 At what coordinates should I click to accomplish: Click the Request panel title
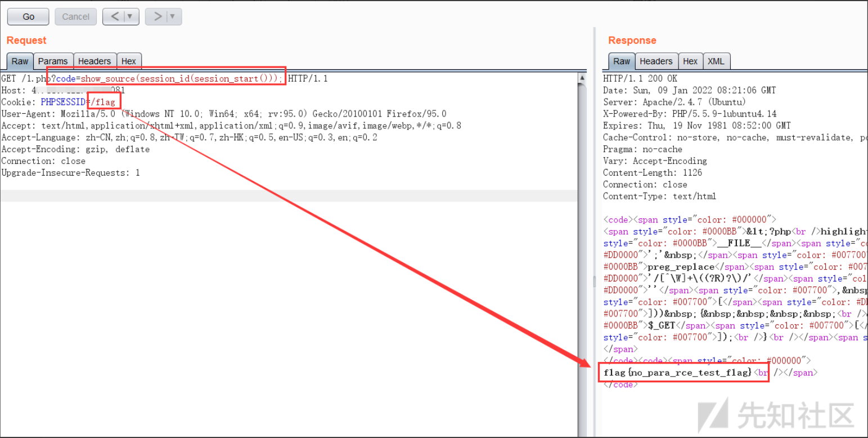[26, 41]
